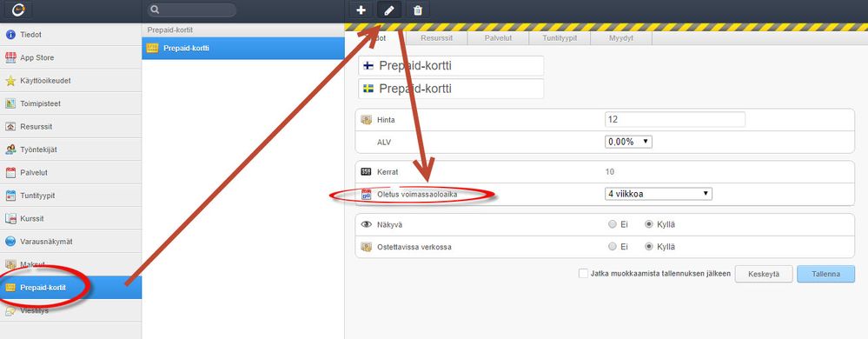This screenshot has height=339, width=868.
Task: Click the add new plus icon
Action: pos(361,10)
